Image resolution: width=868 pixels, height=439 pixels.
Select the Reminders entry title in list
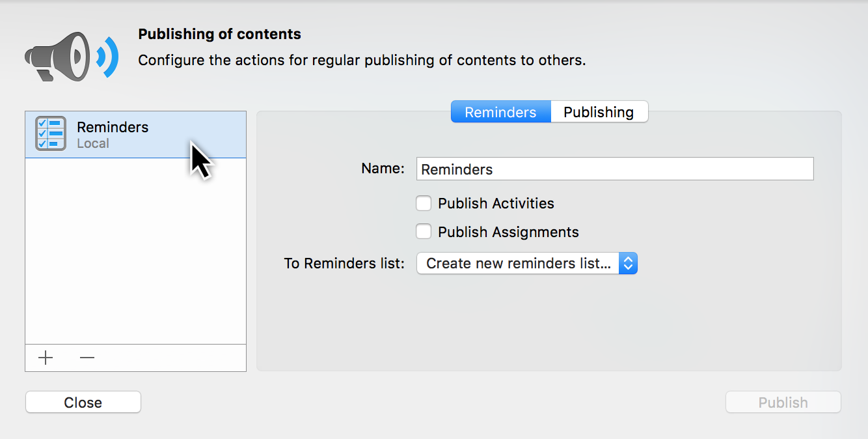coord(113,128)
